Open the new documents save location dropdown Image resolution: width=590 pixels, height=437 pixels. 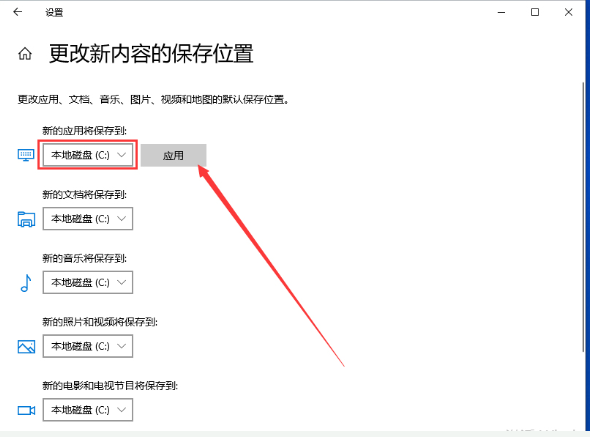pos(88,219)
